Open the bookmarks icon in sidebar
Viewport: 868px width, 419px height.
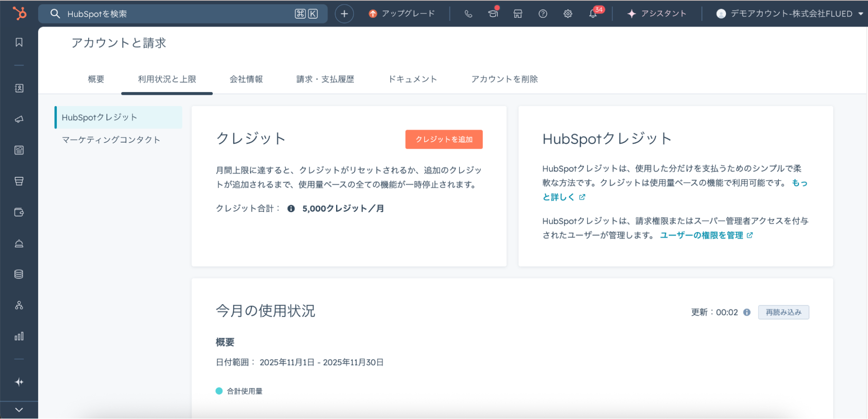coord(19,42)
